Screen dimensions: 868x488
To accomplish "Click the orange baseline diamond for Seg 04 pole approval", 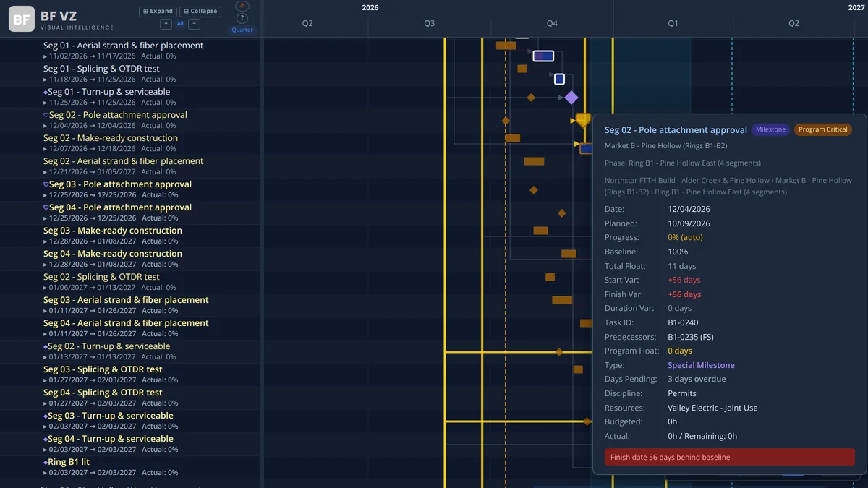I will click(x=561, y=213).
